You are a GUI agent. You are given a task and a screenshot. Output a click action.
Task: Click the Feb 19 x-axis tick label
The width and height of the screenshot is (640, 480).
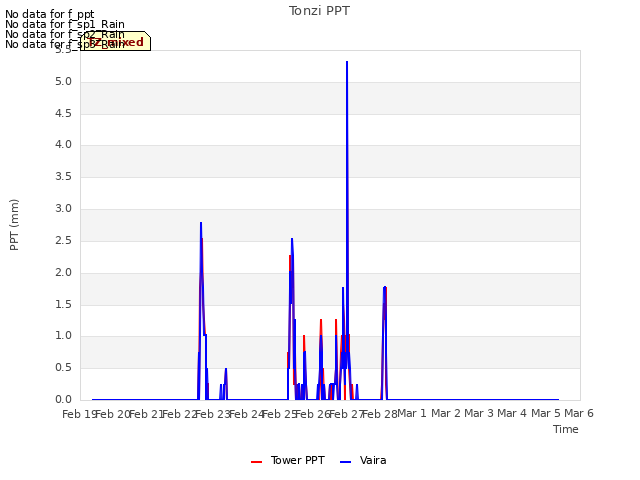point(79,414)
